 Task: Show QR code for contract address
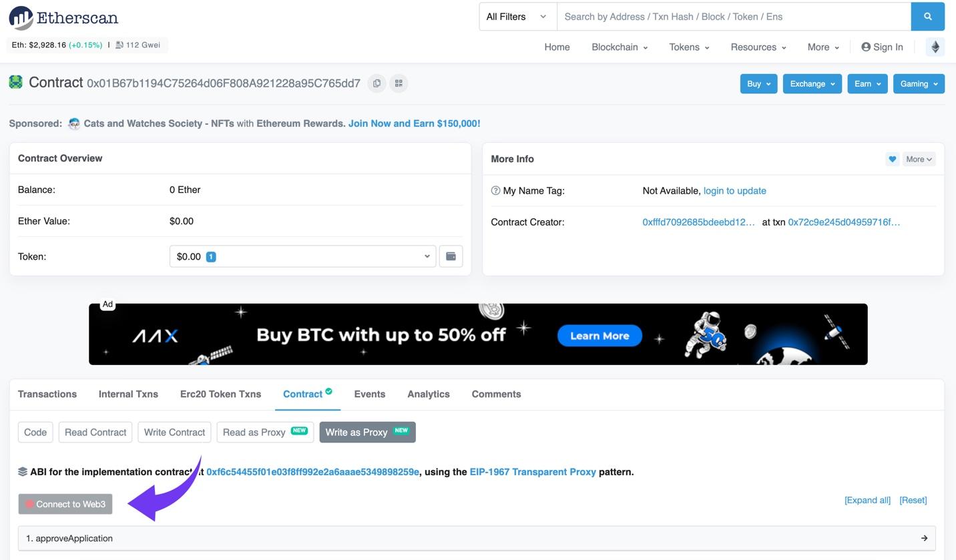[x=399, y=83]
